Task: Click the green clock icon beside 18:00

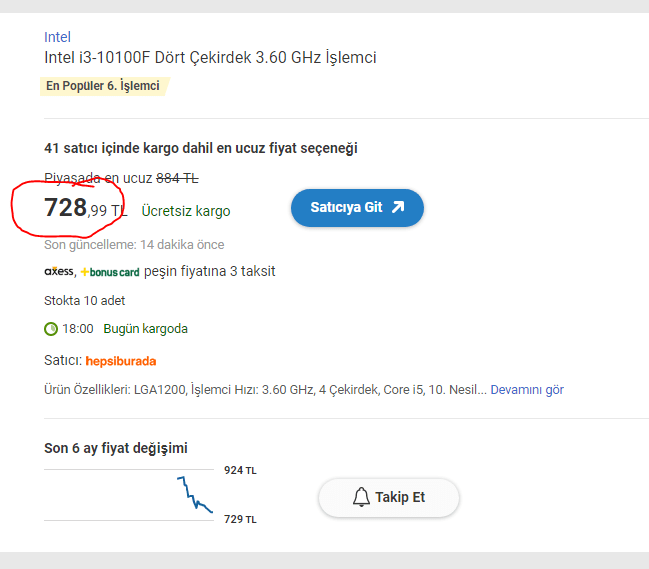Action: [51, 329]
